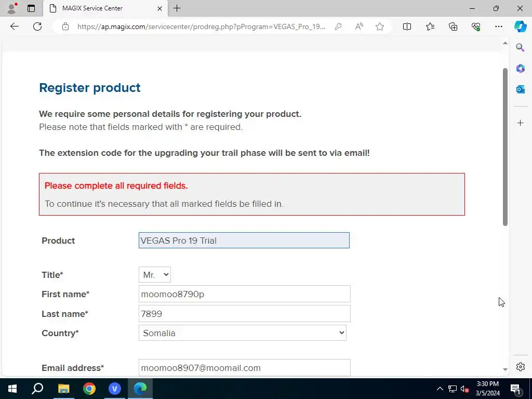Image resolution: width=532 pixels, height=399 pixels.
Task: Open the Tab actions menu icon
Action: click(31, 8)
